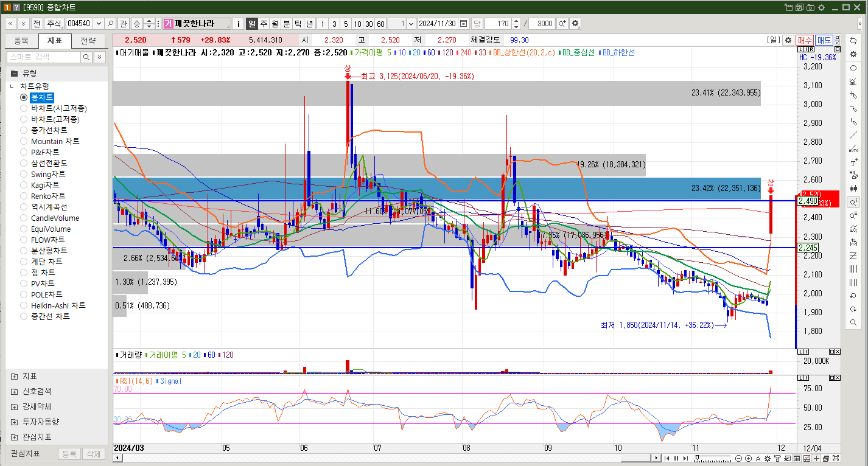Screen dimensions: 868x466
Task: Switch to the 지표 tab
Action: pos(54,41)
